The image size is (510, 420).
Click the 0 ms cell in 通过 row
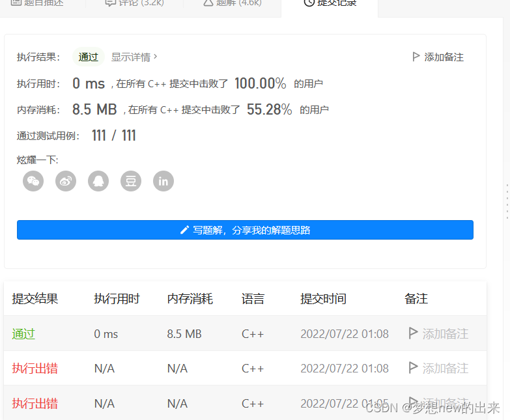click(x=106, y=334)
